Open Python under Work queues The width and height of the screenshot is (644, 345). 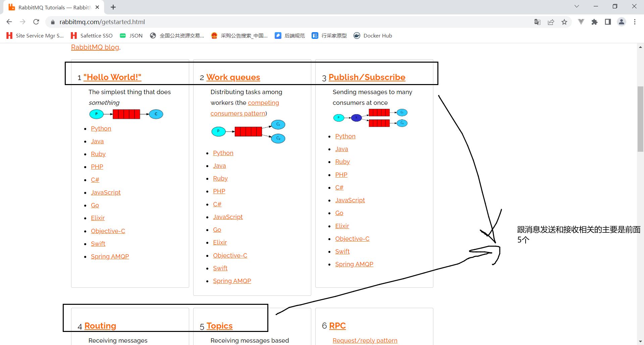coord(223,153)
